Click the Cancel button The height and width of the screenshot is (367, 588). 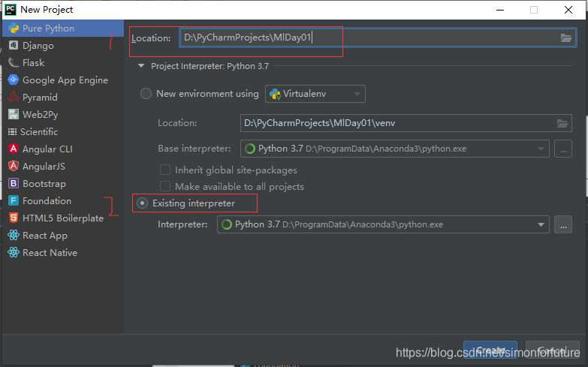point(553,350)
